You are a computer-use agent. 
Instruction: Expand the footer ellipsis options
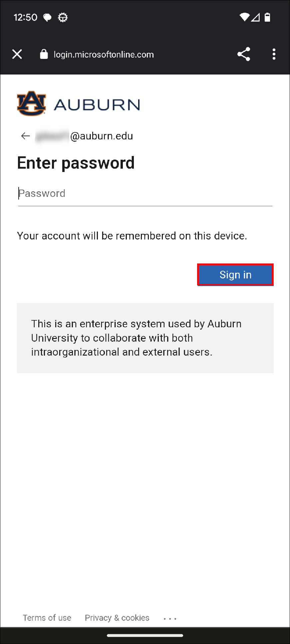point(170,619)
